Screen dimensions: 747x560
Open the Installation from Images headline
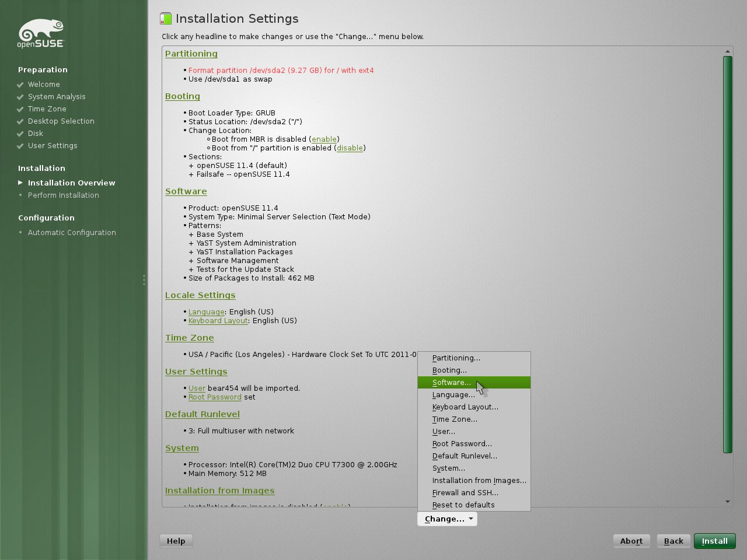220,491
